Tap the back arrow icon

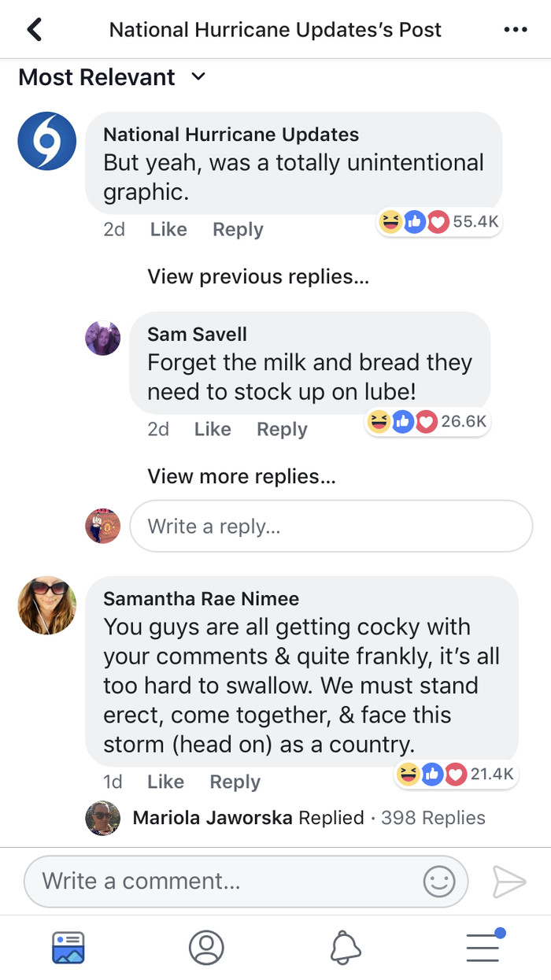pos(35,30)
